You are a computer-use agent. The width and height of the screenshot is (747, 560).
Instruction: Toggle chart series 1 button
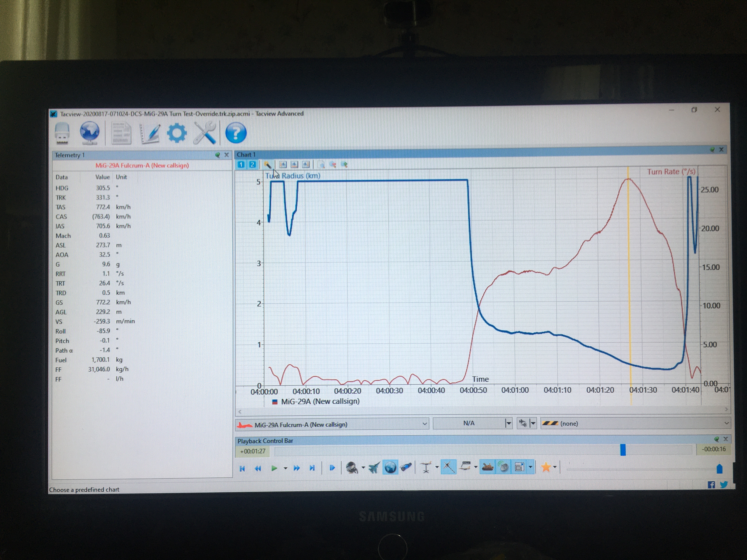coord(241,164)
